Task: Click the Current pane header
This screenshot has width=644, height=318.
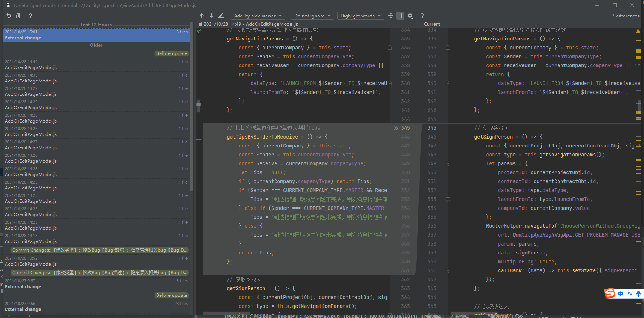Action: coord(432,24)
